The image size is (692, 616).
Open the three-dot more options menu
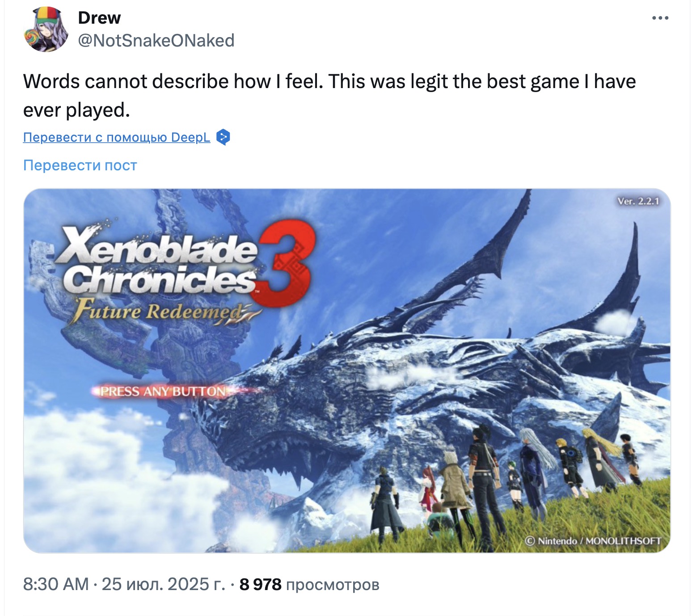tap(660, 18)
